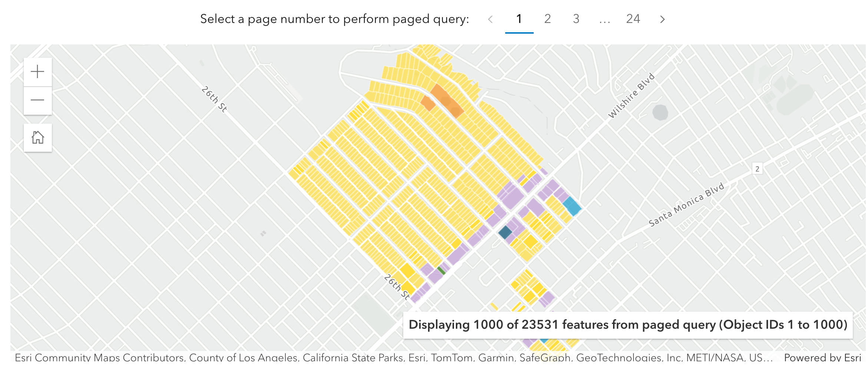
Task: Click the Wilshire Blvd street label
Action: coord(632,96)
